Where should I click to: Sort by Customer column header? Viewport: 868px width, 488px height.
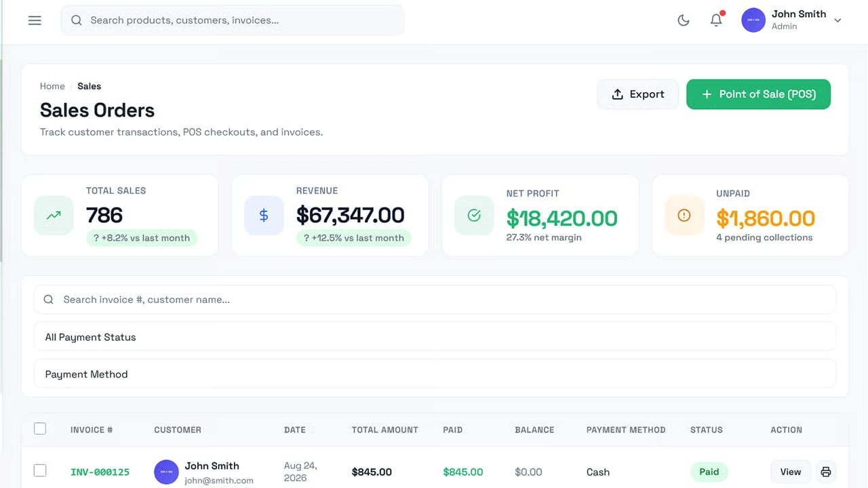point(178,430)
